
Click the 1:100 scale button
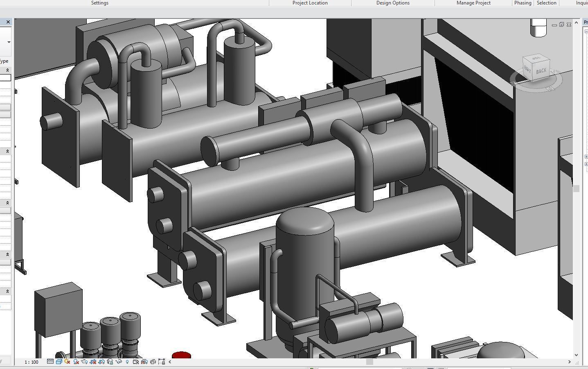31,362
